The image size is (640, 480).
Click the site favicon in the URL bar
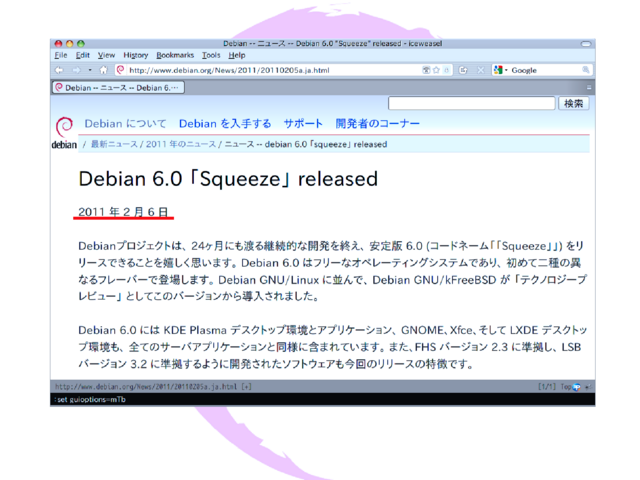(x=121, y=70)
